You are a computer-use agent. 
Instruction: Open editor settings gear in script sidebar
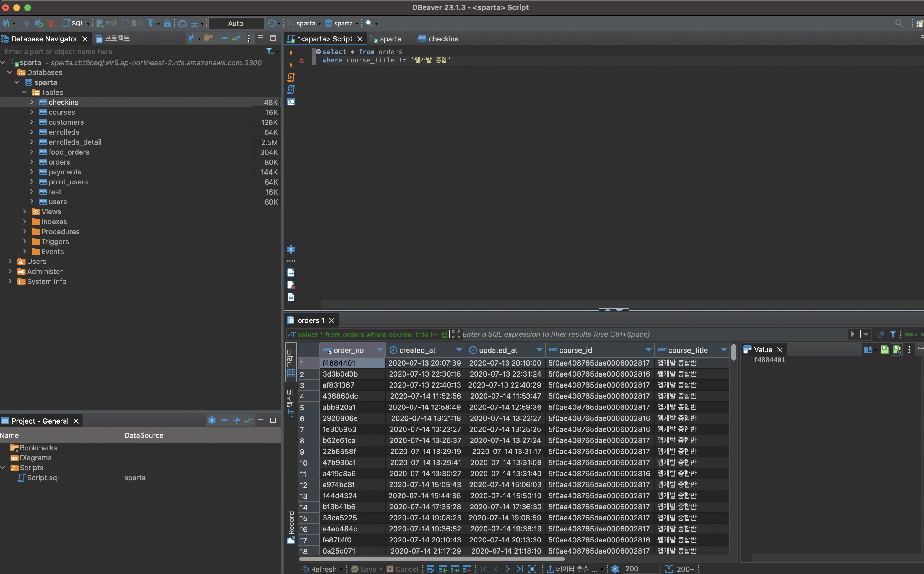point(291,249)
